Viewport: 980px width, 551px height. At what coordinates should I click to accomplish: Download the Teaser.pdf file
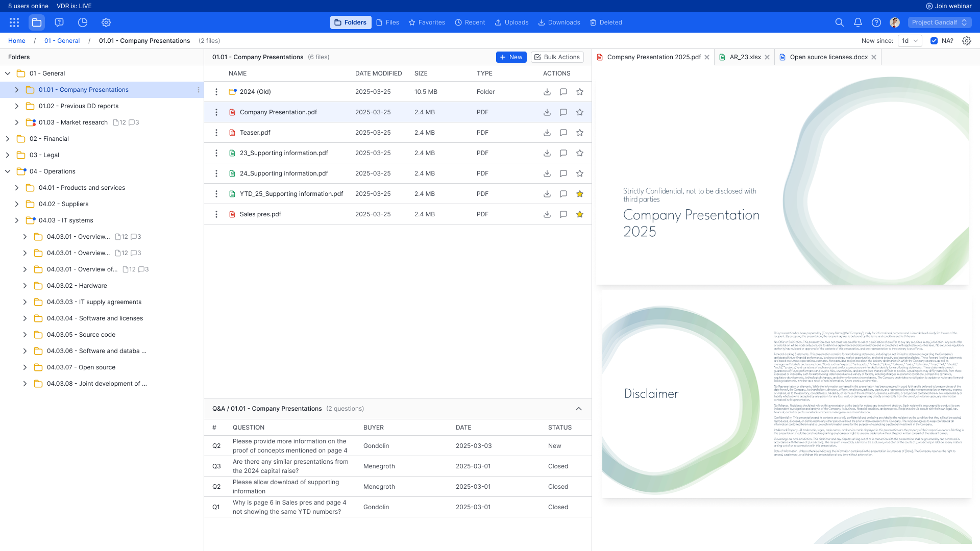(x=547, y=133)
